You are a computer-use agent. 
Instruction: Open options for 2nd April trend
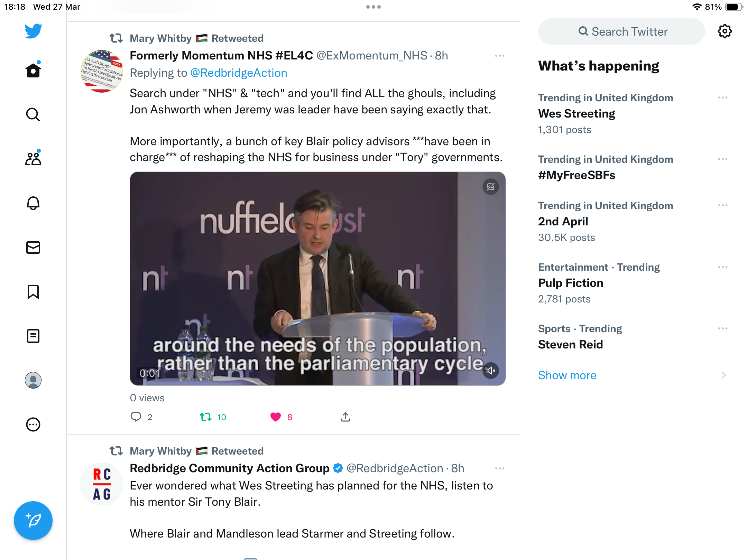coord(723,206)
